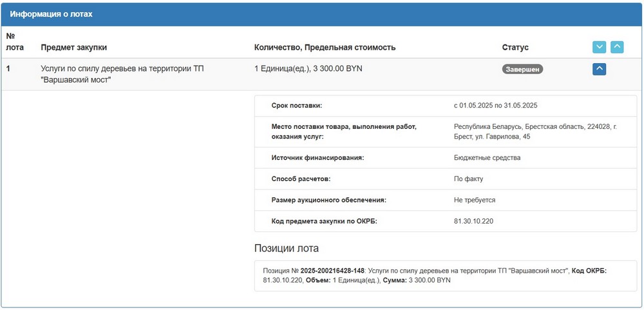Select the "№ лота" column header
Screen dimensions: 644x310
14,41
